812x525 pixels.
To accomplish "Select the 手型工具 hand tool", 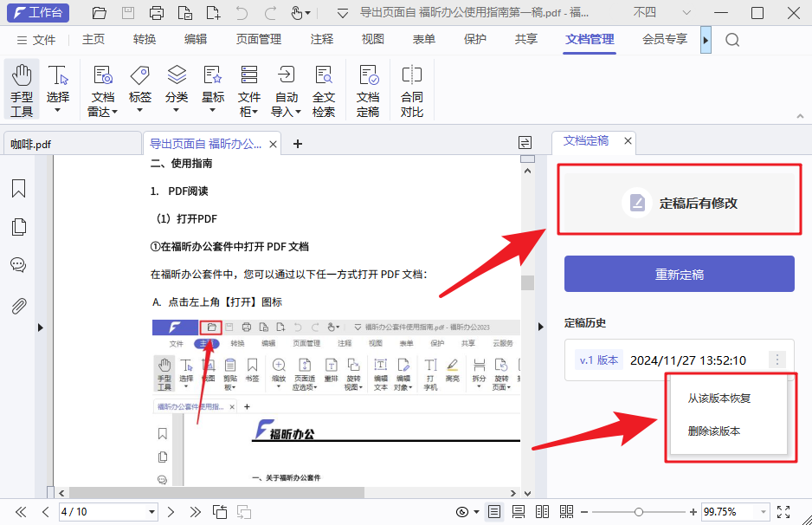I will coord(21,87).
